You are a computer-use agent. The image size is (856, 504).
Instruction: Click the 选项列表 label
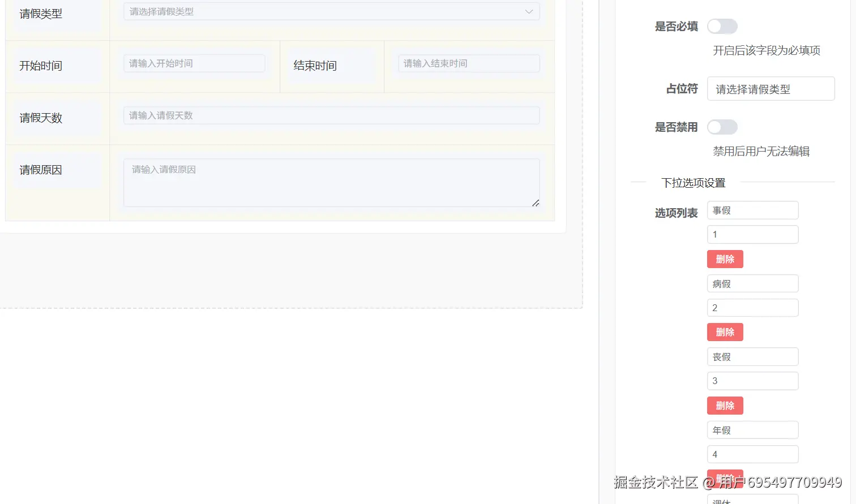point(677,213)
